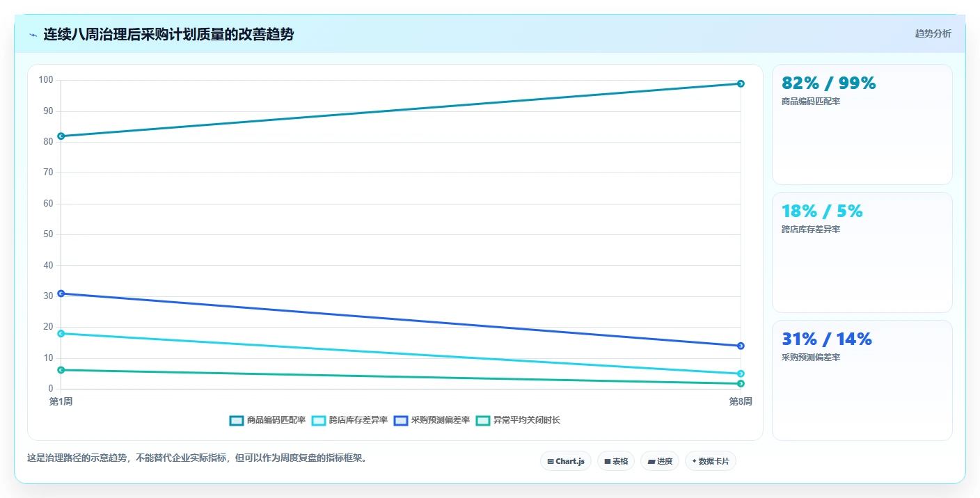Toggle the 采购预测偏差率 legend item

click(x=432, y=420)
